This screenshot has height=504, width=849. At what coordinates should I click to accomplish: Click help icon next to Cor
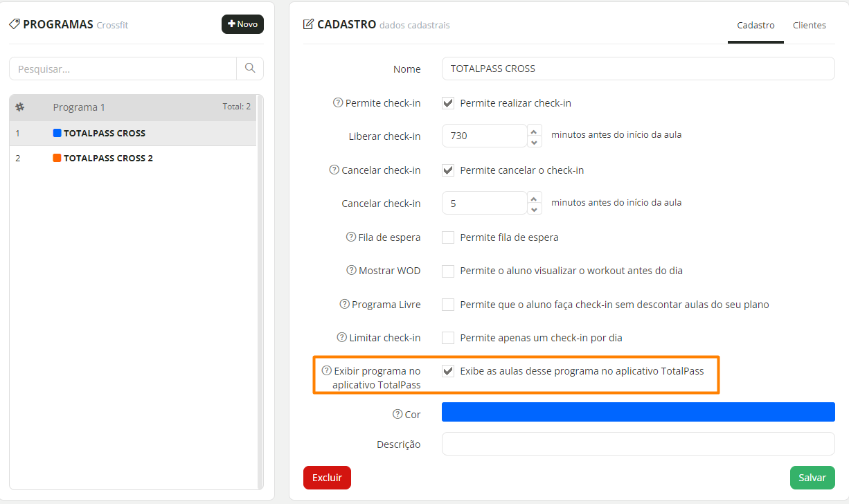pos(397,414)
